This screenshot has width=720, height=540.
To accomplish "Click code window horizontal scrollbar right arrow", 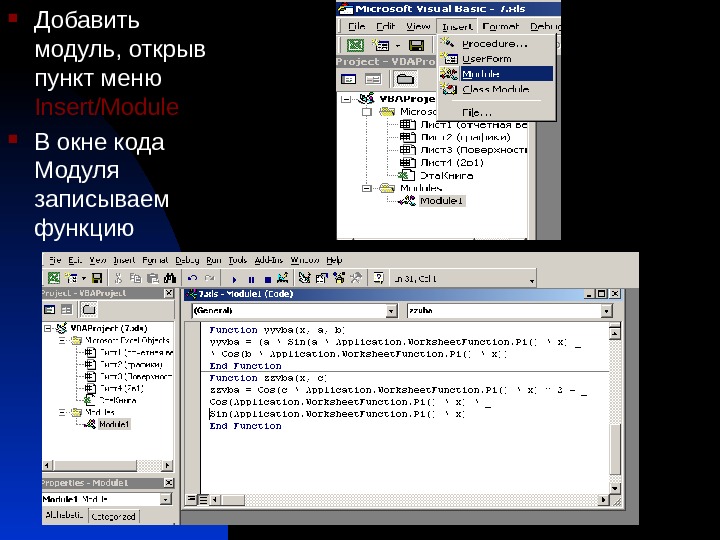I will click(x=604, y=499).
